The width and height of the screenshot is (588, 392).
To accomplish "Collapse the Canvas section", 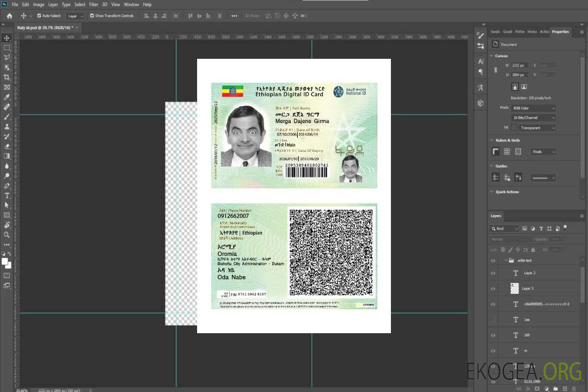I will point(492,56).
